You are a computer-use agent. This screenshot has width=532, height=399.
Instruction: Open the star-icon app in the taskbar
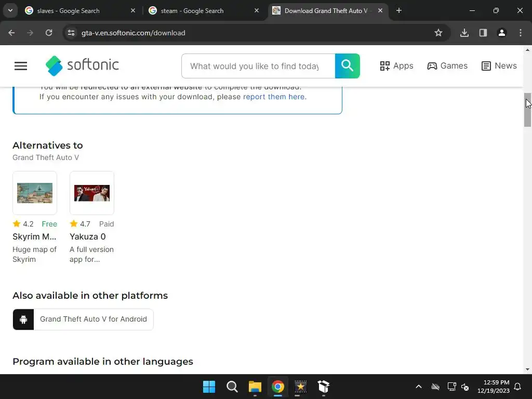coord(301,387)
